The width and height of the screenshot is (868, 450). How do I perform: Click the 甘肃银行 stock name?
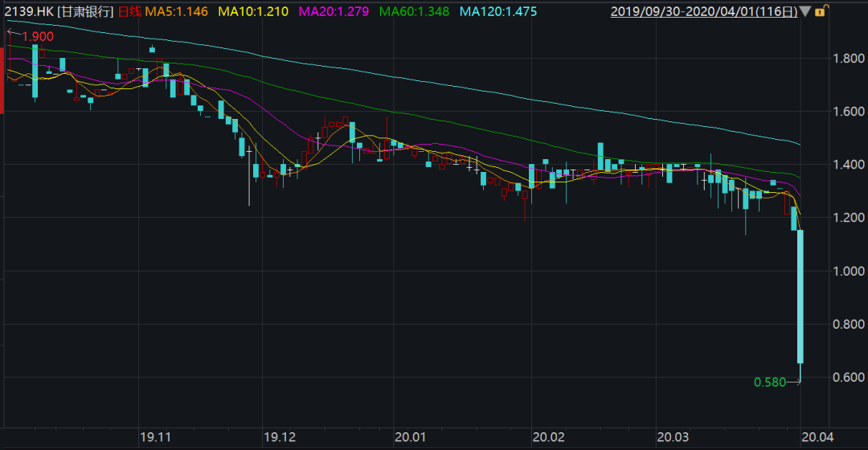86,11
